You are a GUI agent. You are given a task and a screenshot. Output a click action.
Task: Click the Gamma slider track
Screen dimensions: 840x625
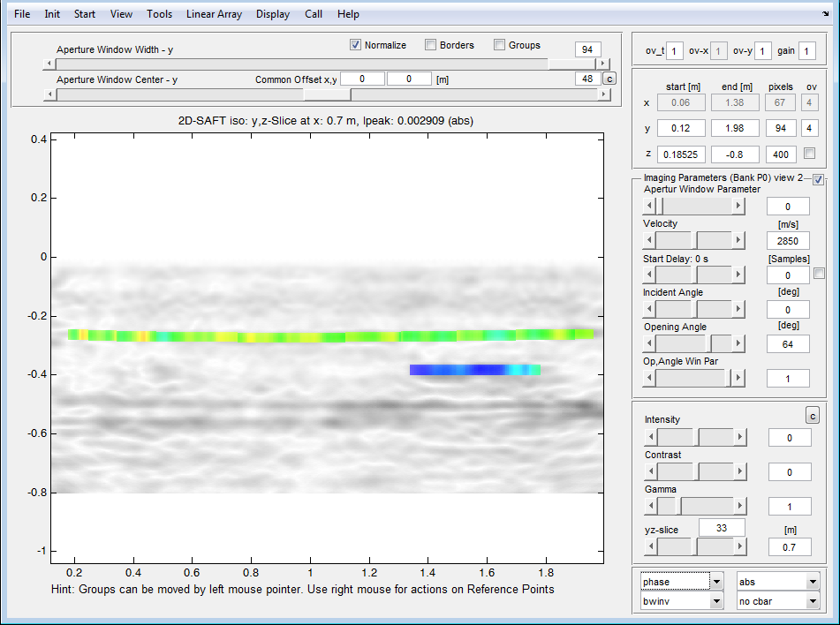click(695, 506)
